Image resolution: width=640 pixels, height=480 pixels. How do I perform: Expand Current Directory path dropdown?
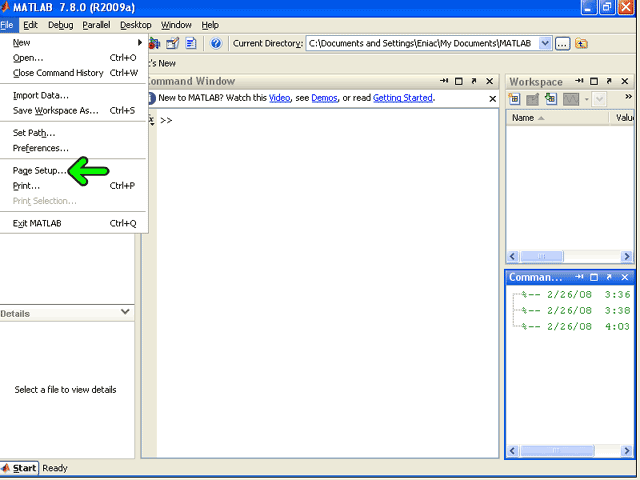[x=545, y=43]
